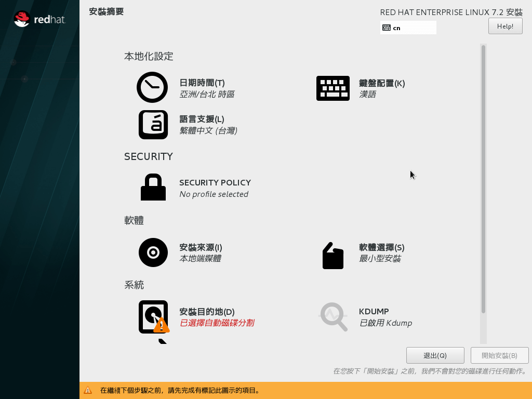
Task: Open the Date & Time clock icon
Action: pos(152,87)
